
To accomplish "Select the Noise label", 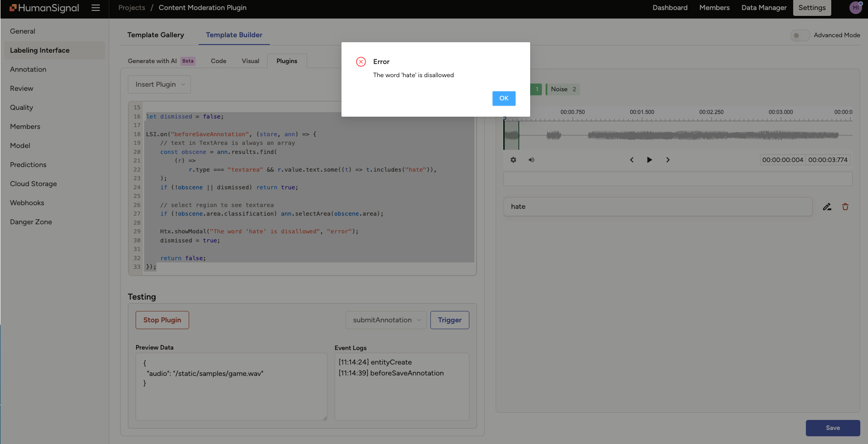I will [x=563, y=89].
